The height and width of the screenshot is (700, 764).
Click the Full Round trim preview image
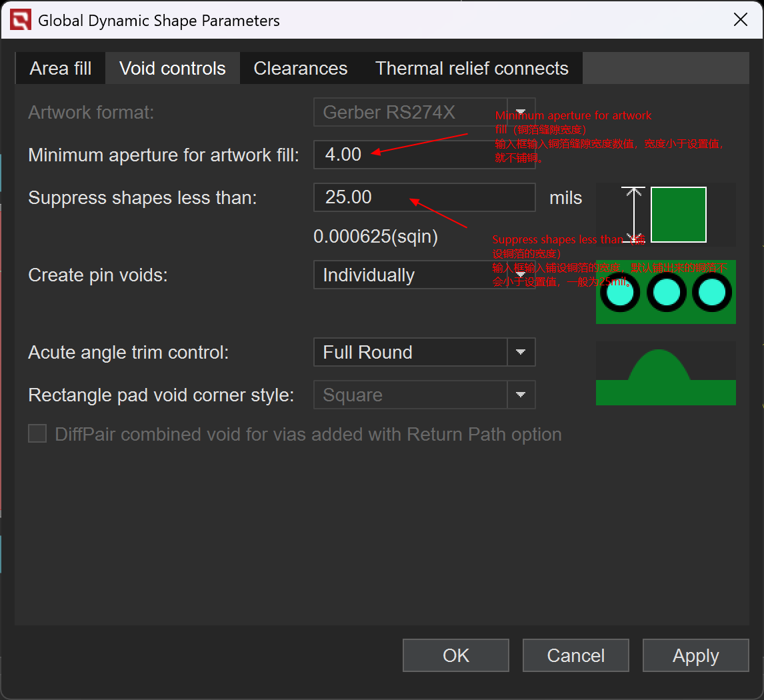pyautogui.click(x=665, y=373)
